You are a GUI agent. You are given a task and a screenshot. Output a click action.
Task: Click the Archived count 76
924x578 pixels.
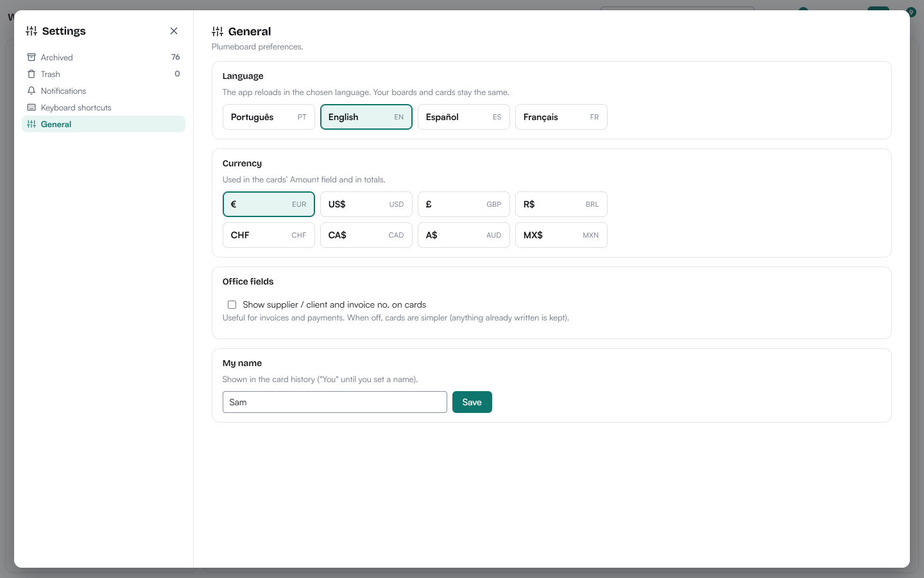[176, 57]
